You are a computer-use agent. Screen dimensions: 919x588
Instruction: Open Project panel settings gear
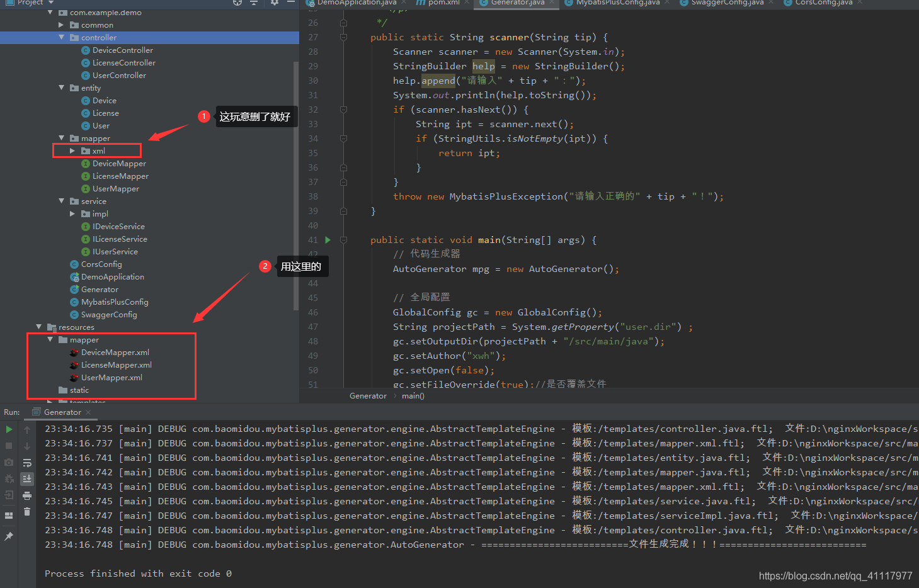[x=275, y=3]
